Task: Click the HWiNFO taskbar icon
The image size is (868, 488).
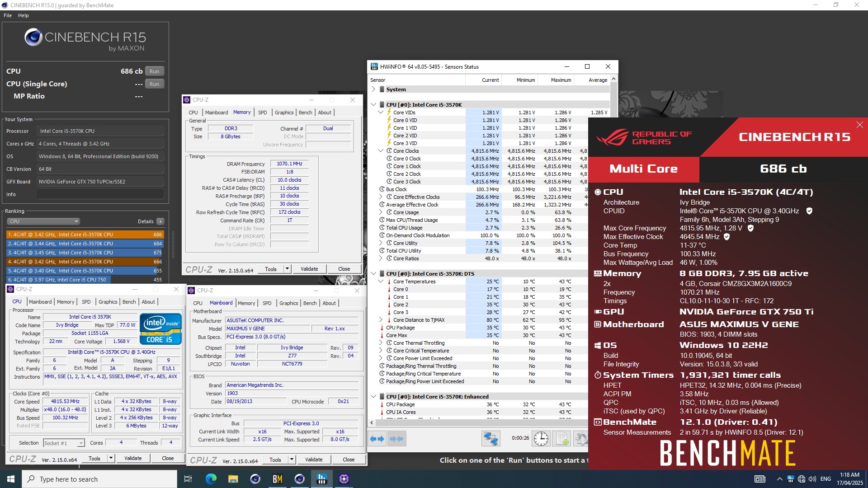Action: (x=321, y=479)
